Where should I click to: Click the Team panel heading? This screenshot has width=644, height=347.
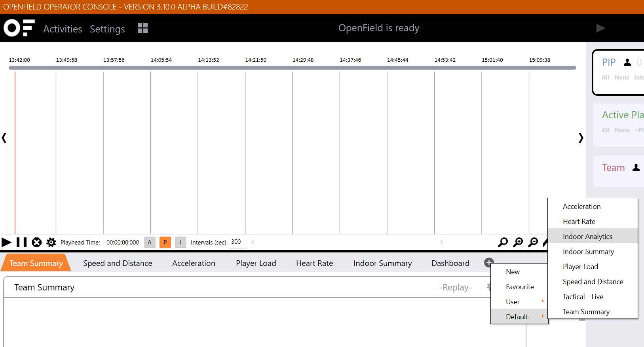tap(613, 167)
